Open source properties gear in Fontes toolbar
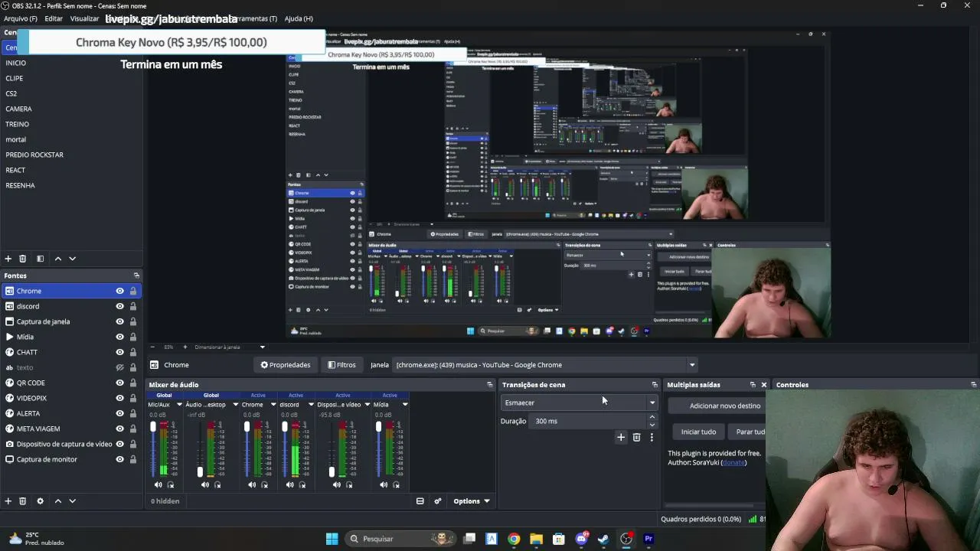The width and height of the screenshot is (980, 551). (x=40, y=501)
